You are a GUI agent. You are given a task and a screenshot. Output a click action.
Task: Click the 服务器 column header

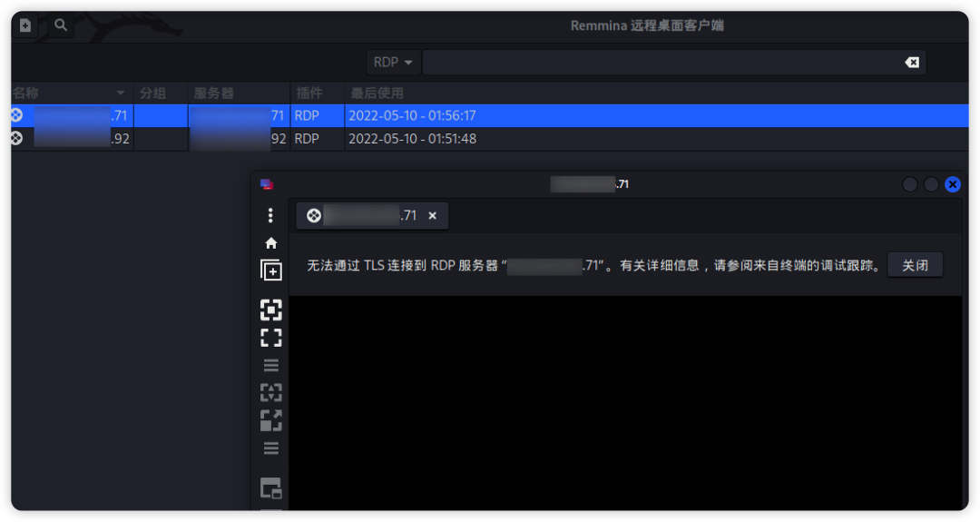pos(239,94)
